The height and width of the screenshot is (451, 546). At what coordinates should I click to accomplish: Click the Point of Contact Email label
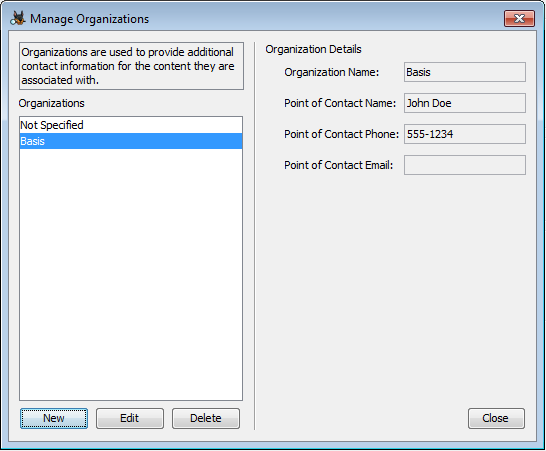pos(338,165)
